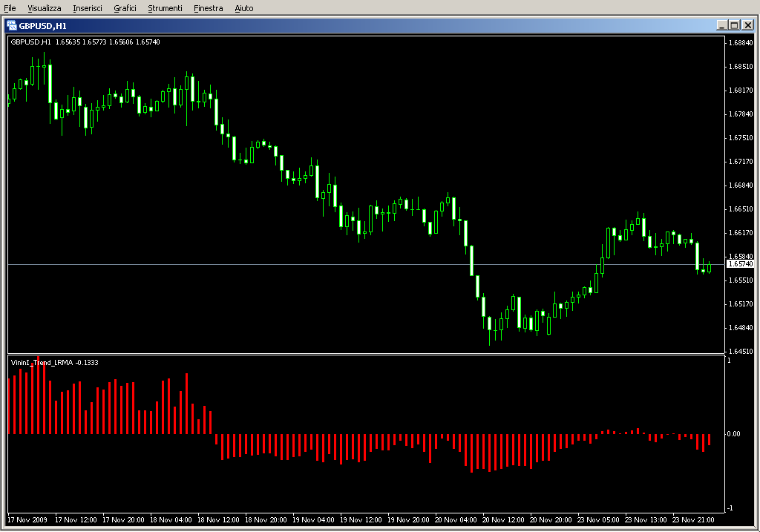Click the indicator scale -1 label
760x532 pixels.
(730, 508)
